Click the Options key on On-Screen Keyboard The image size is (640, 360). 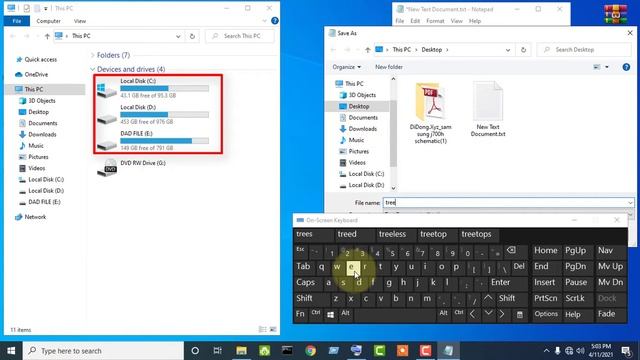coord(546,314)
